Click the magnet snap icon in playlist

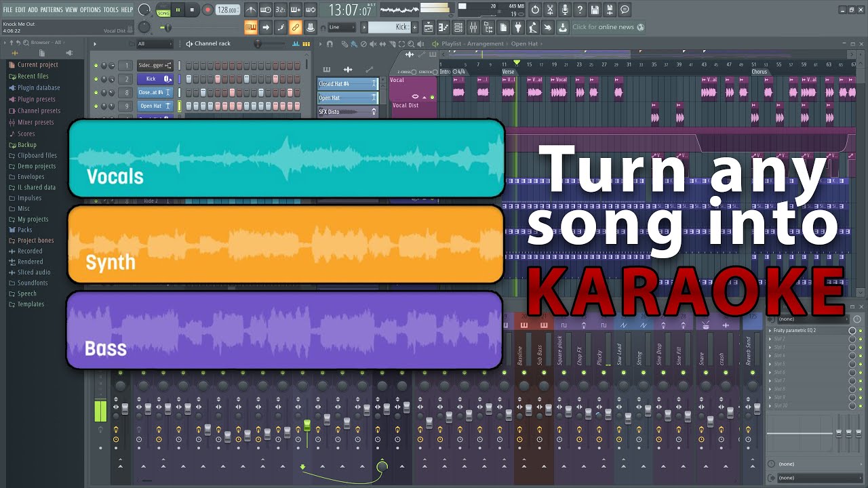point(330,44)
